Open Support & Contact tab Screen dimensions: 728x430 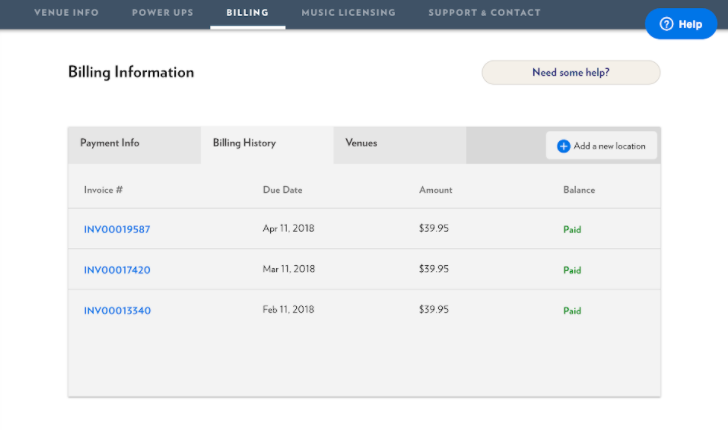(x=484, y=13)
